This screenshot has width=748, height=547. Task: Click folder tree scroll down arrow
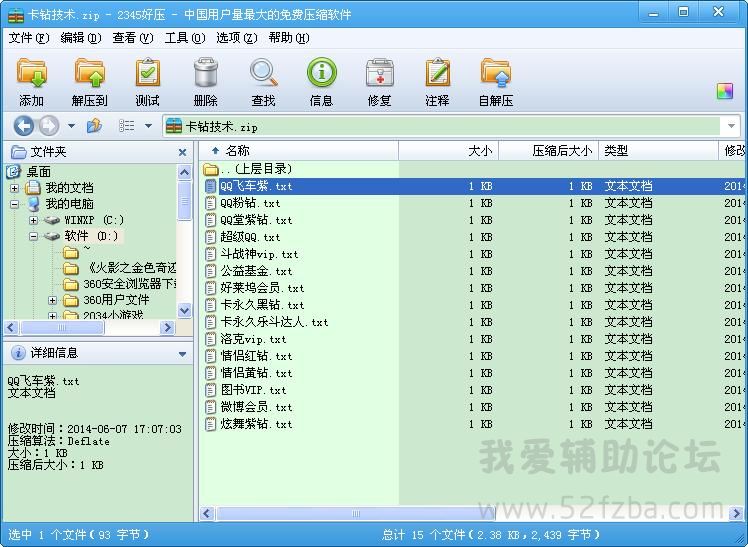[x=184, y=310]
